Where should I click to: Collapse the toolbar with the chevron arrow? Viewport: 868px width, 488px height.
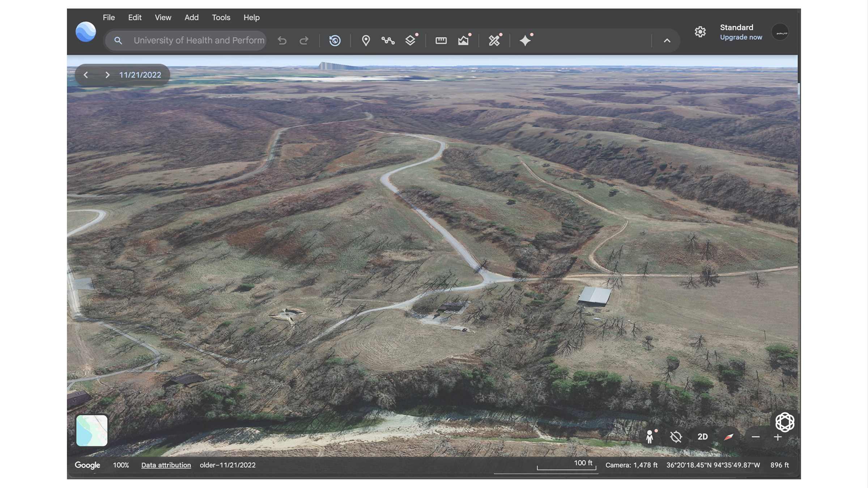(x=667, y=40)
